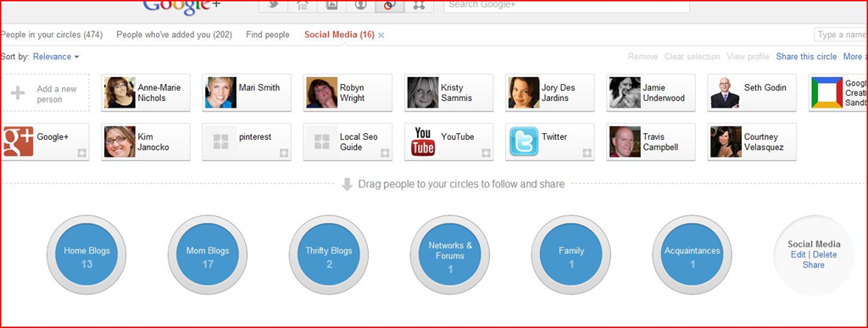Screen dimensions: 868x328
Task: Select Kim Janocko's profile photo
Action: tap(120, 142)
